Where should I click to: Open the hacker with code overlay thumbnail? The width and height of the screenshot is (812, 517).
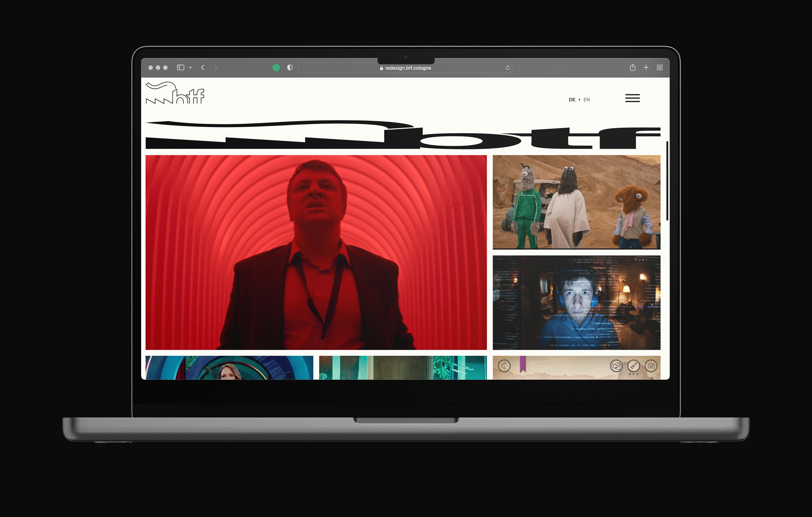[576, 302]
